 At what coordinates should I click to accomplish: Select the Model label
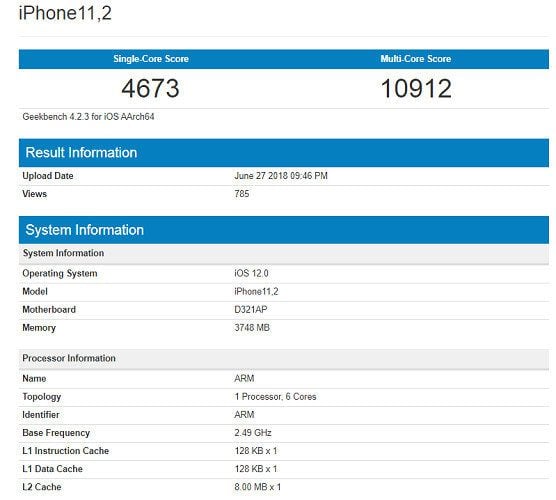(x=35, y=291)
